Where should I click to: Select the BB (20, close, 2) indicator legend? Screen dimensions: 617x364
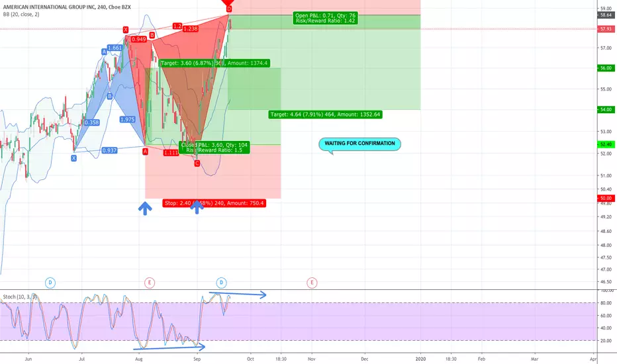point(21,14)
